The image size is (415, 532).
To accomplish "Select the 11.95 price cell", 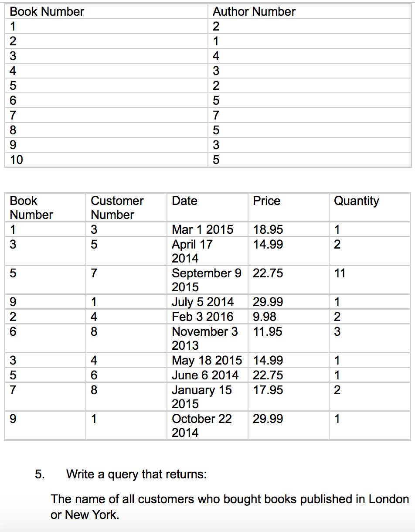I will coord(267,332).
